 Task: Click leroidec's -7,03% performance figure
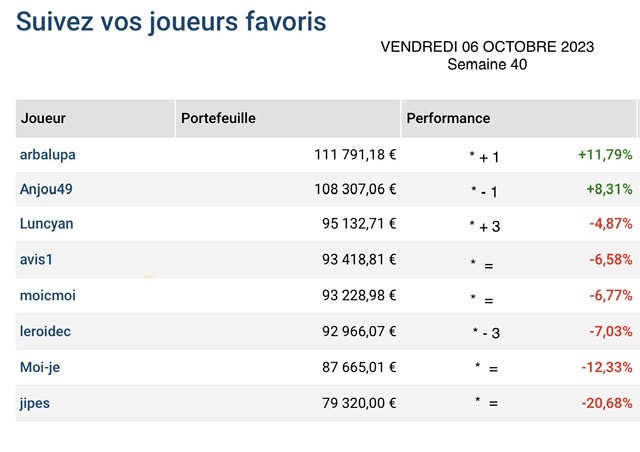click(x=610, y=331)
